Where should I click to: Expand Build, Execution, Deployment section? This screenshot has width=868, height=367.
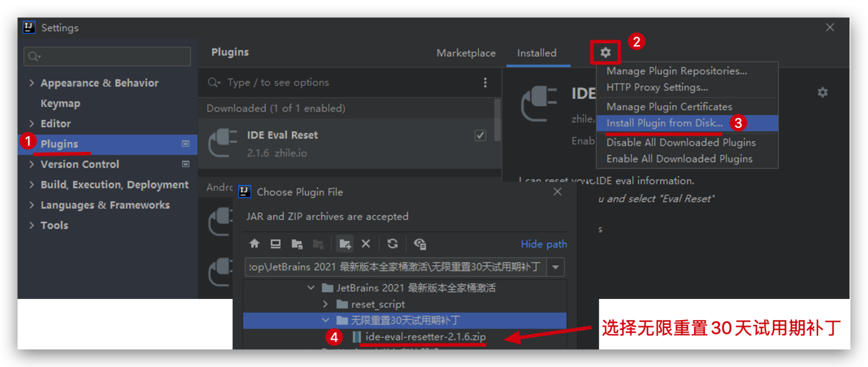pos(31,184)
